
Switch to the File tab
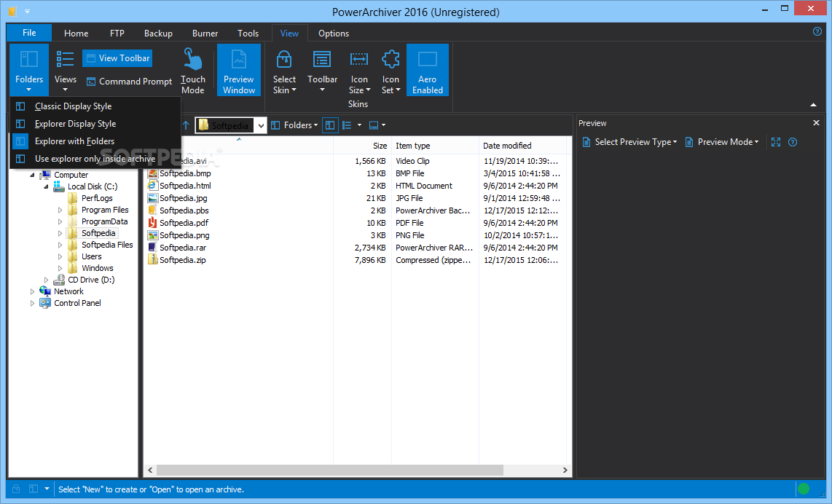tap(29, 33)
